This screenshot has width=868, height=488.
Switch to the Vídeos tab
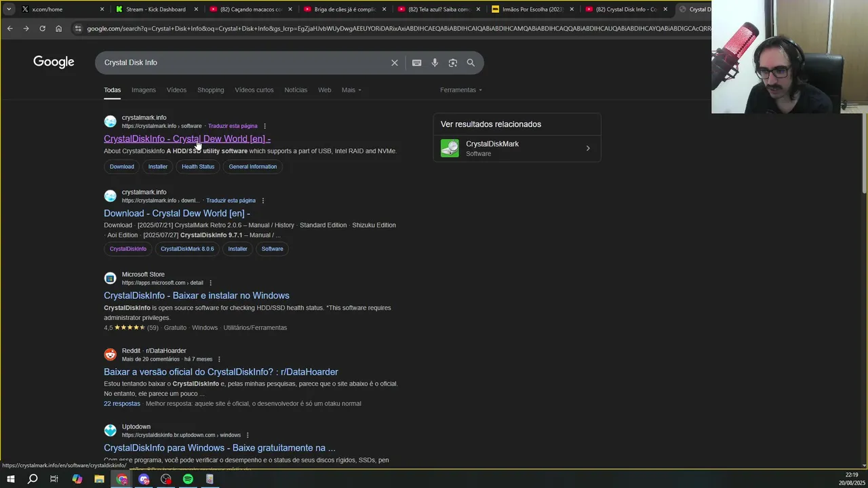coord(176,89)
